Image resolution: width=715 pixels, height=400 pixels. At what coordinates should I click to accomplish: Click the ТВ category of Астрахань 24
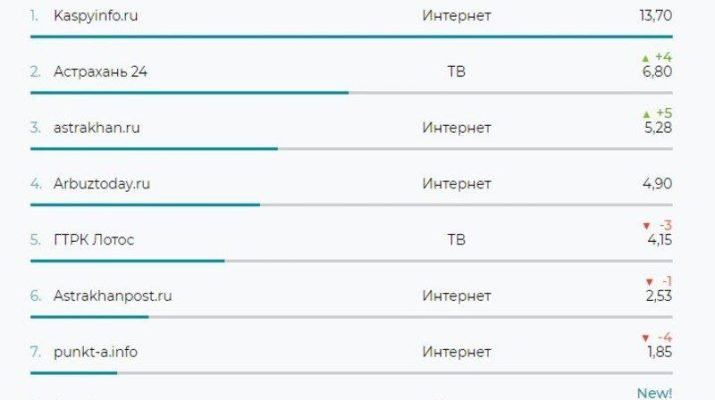[x=456, y=72]
